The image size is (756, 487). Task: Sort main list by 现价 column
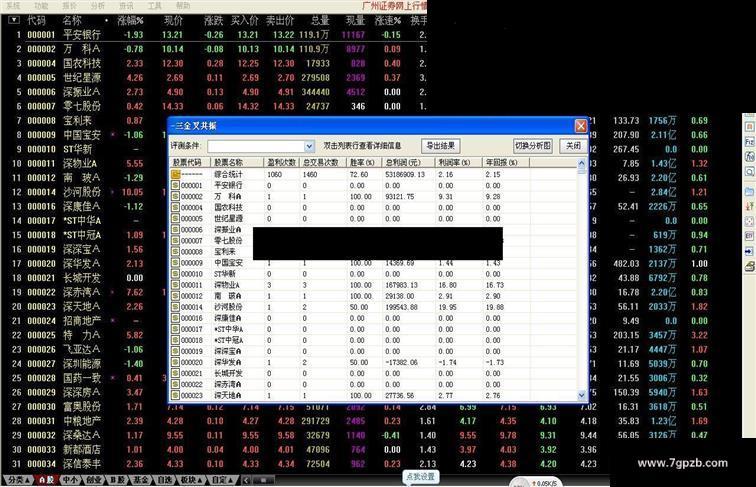174,20
